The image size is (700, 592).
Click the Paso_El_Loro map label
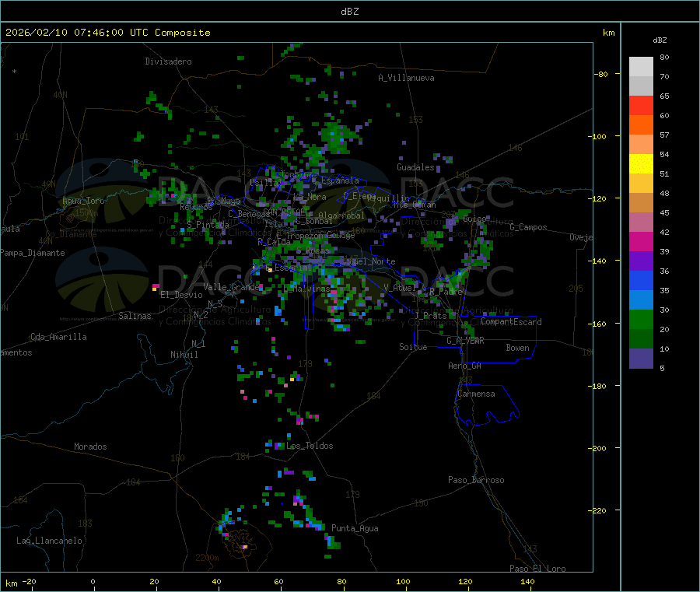[537, 569]
